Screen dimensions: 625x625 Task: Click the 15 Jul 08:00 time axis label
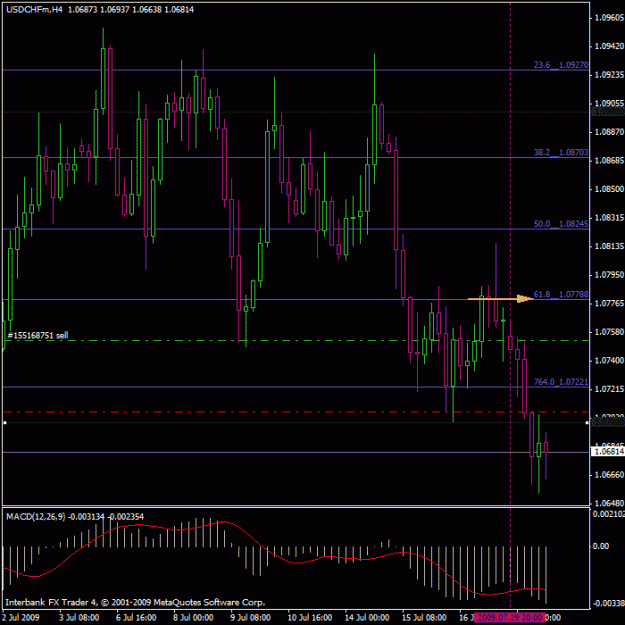(424, 617)
